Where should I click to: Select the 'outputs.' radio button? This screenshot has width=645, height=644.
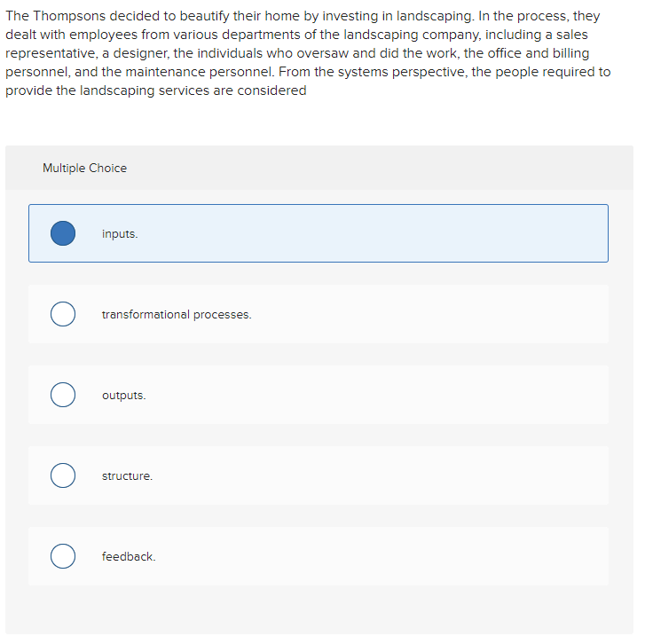coord(62,395)
